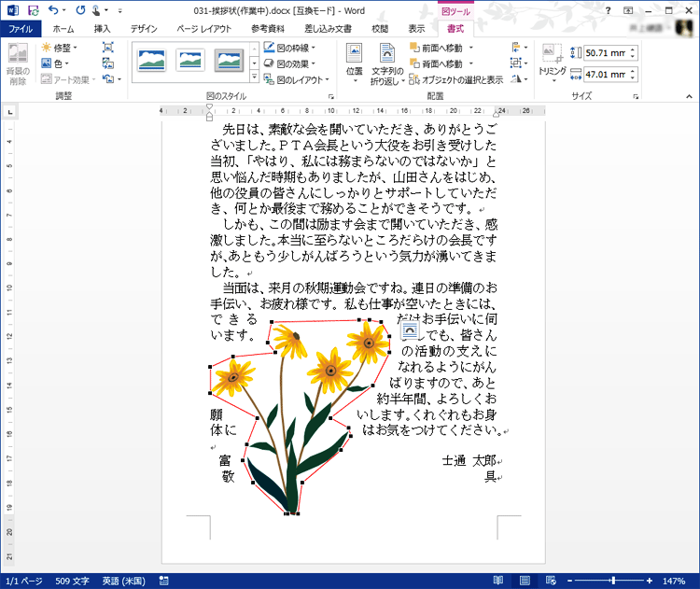Screen dimensions: 700x589
Task: Click the tab selector box at ruler corner
Action: (x=10, y=112)
